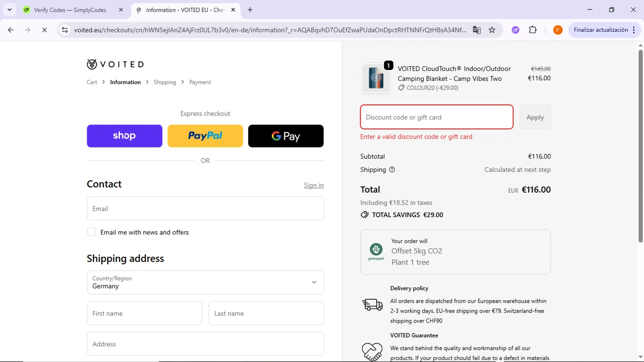The image size is (644, 362).
Task: Go to Cart breadcrumb
Action: pyautogui.click(x=92, y=82)
